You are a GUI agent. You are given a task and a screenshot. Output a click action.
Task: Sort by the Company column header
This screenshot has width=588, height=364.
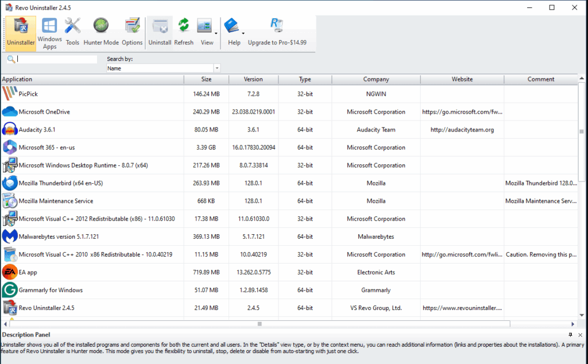[x=376, y=79]
